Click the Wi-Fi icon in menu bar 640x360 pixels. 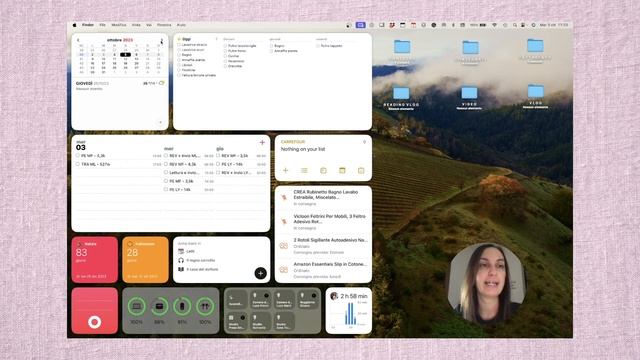pos(494,25)
